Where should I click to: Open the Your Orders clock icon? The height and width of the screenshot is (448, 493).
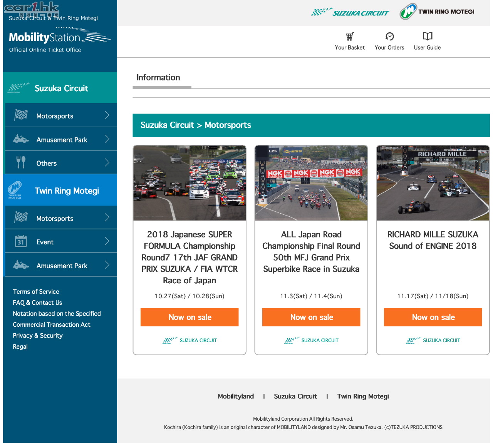point(389,37)
